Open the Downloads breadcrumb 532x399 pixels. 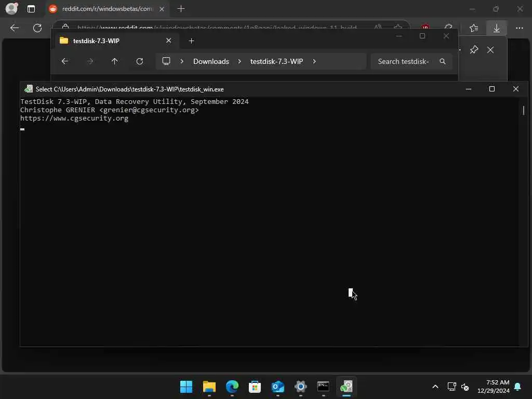click(x=211, y=61)
